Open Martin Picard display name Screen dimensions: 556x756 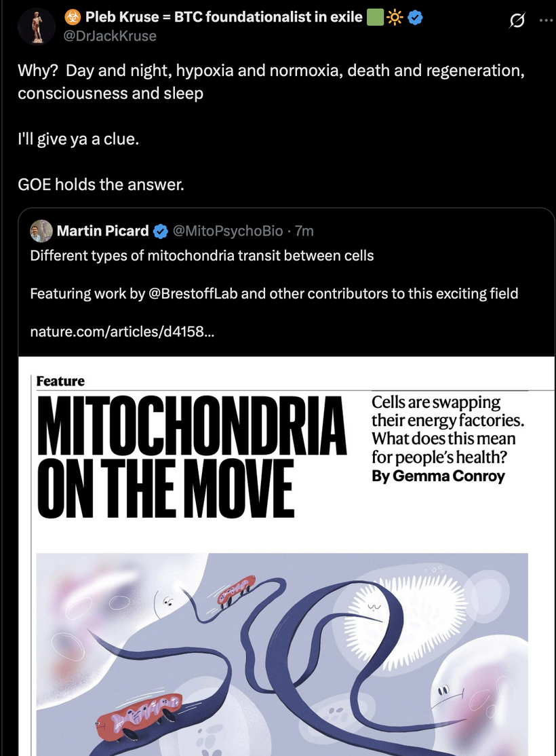click(x=102, y=231)
